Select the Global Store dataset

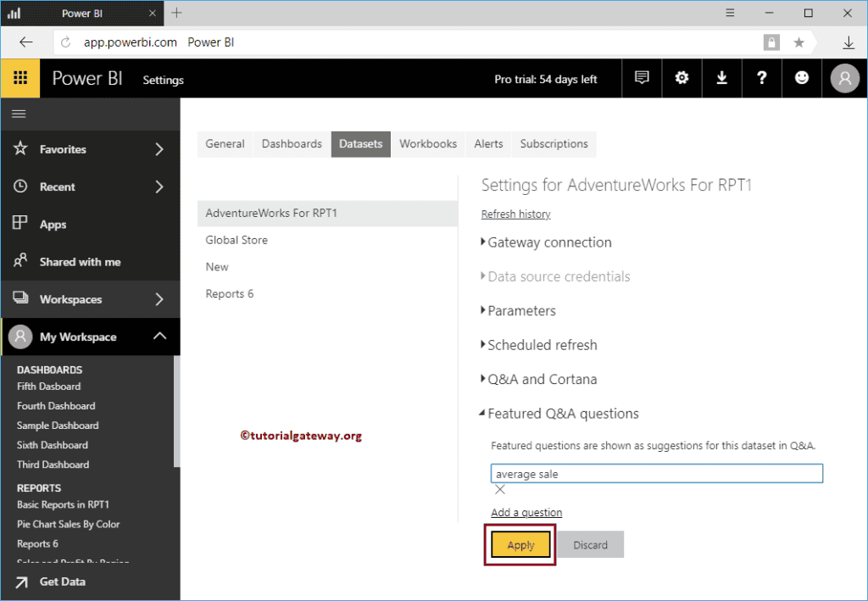click(236, 240)
